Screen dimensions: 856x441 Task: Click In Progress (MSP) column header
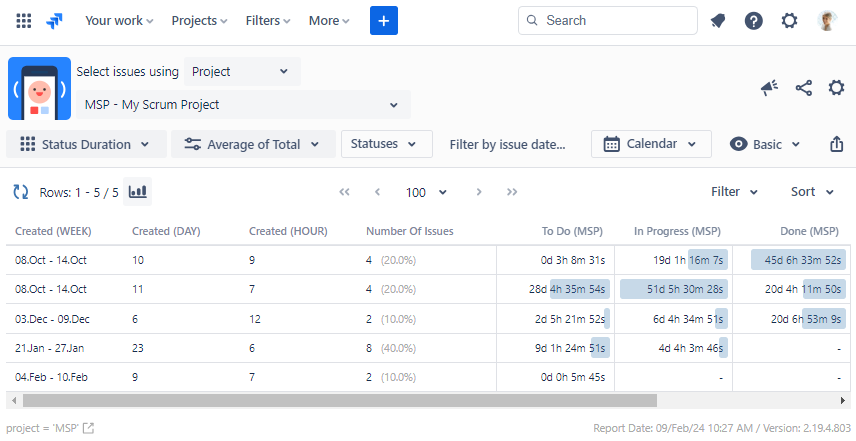677,231
